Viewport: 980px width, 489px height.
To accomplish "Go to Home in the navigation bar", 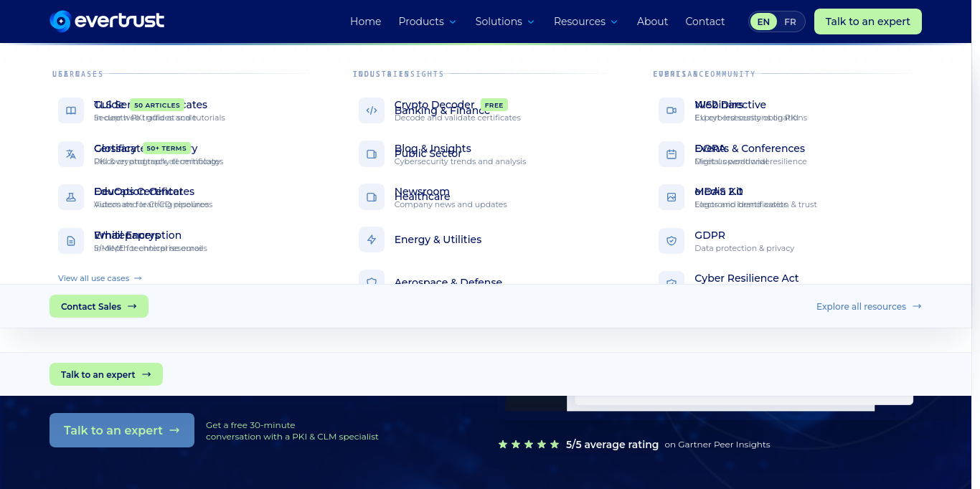I will click(x=365, y=22).
